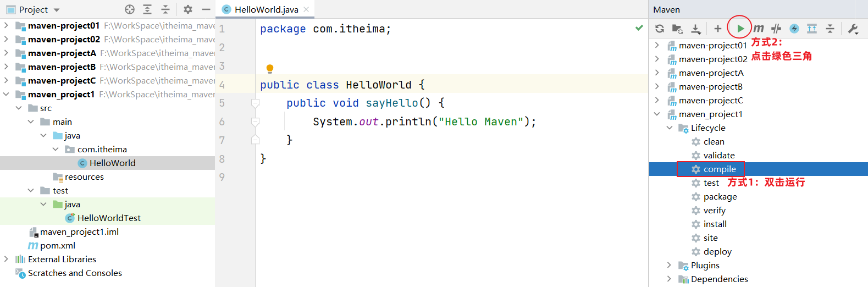Screen dimensions: 868x287
Task: Toggle Skip Tests mode lightning icon
Action: 794,29
